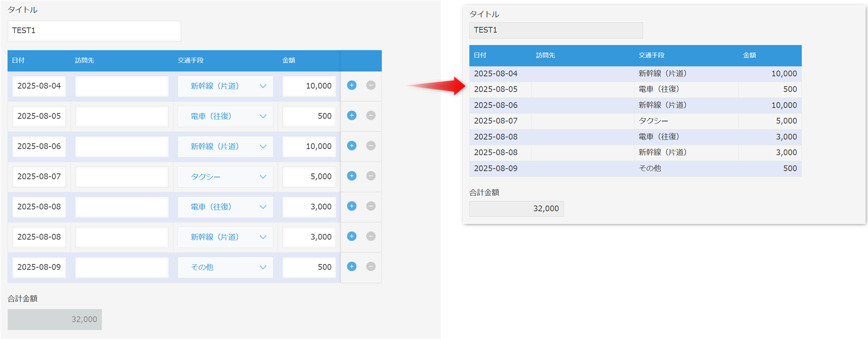868x339 pixels.
Task: Remove the 2025-08-07 taxi row
Action: pyautogui.click(x=371, y=176)
